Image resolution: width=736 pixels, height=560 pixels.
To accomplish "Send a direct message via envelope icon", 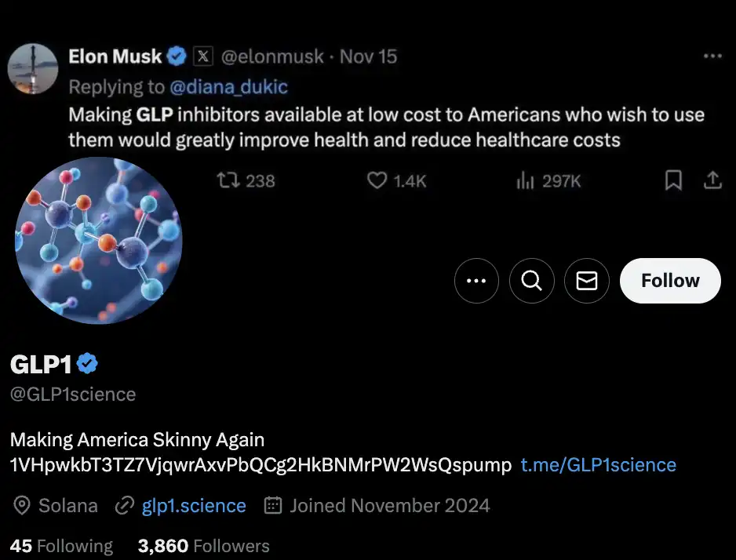I will point(587,281).
